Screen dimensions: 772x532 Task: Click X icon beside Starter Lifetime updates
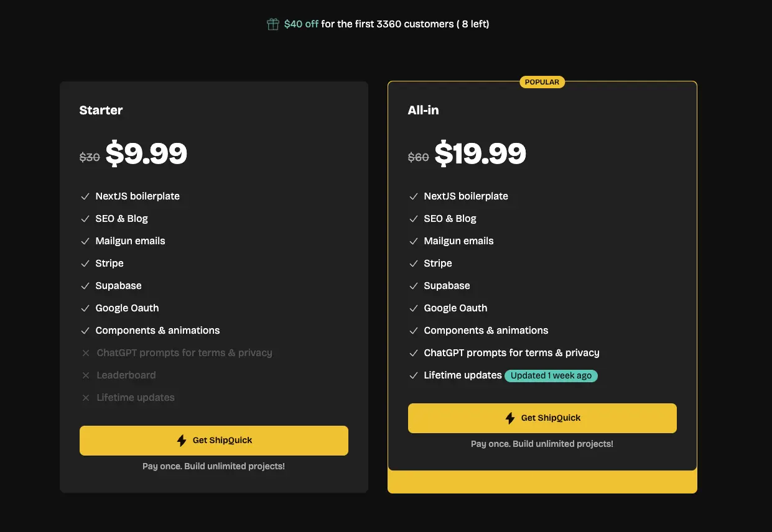(x=86, y=398)
